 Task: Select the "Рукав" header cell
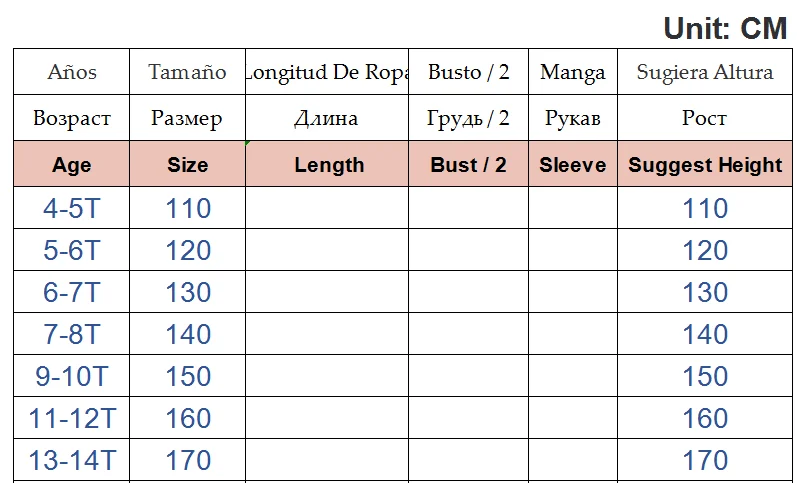[x=573, y=118]
